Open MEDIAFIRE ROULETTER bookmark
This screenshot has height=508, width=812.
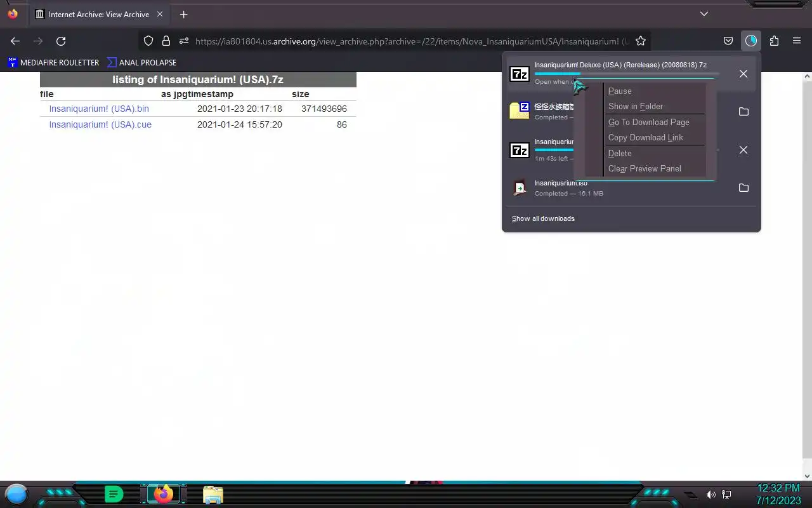53,62
